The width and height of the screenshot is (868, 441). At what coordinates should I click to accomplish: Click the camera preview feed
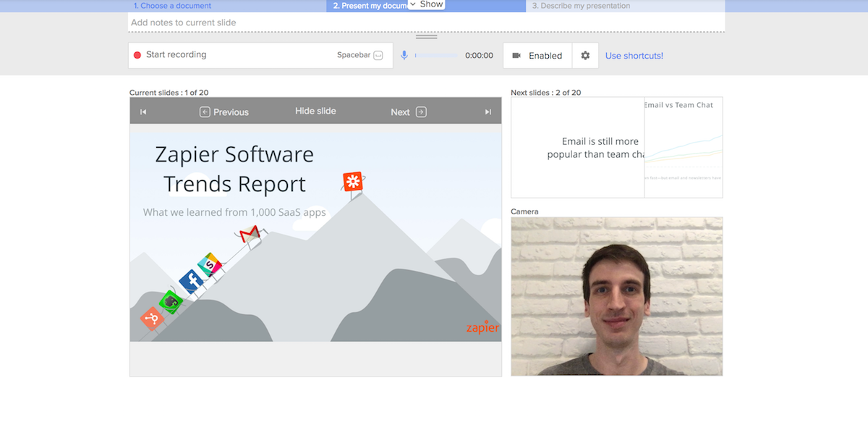pos(617,296)
